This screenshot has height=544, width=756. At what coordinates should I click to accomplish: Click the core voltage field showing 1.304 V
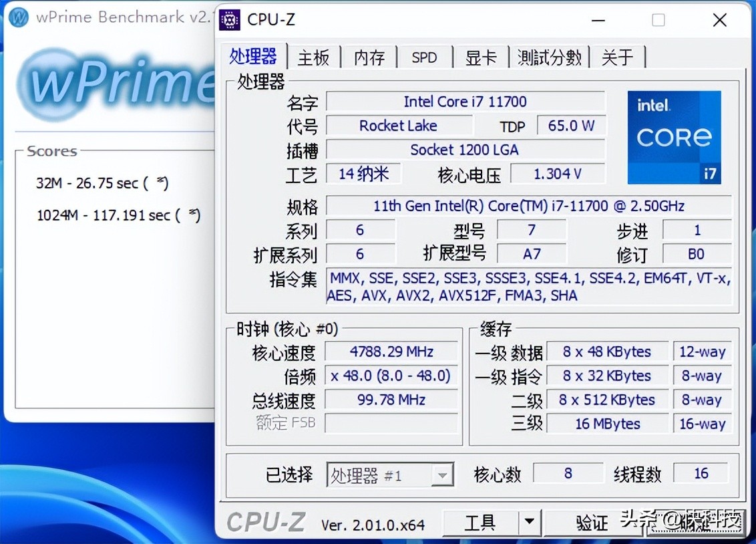pos(558,174)
